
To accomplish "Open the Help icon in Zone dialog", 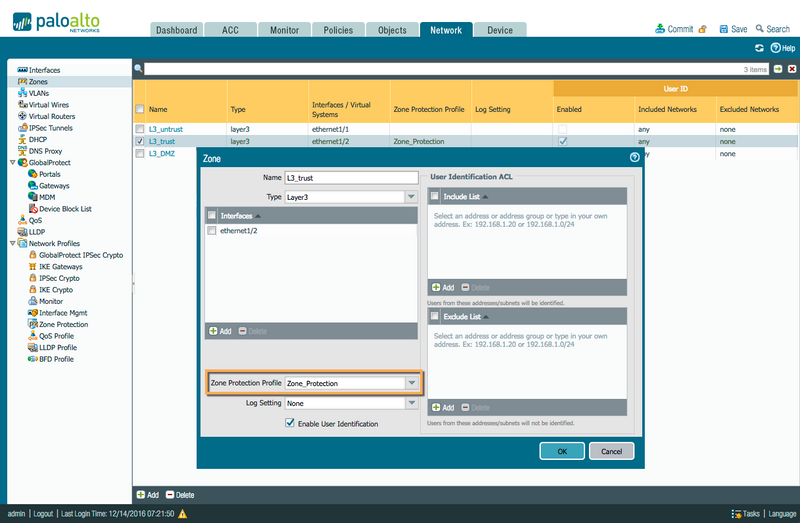I will click(635, 157).
